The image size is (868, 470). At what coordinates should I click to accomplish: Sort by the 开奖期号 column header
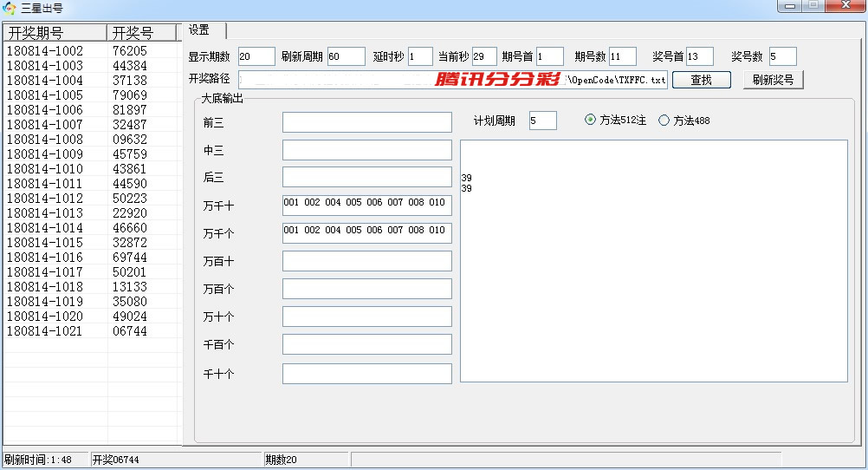(55, 33)
